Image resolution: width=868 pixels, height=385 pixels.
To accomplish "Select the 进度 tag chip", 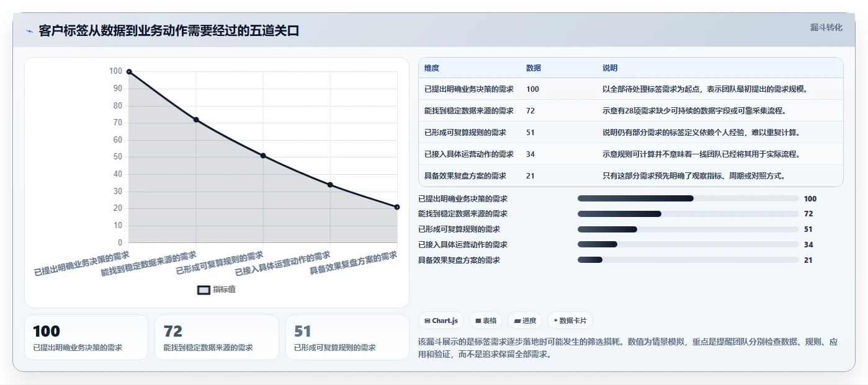I will point(525,321).
